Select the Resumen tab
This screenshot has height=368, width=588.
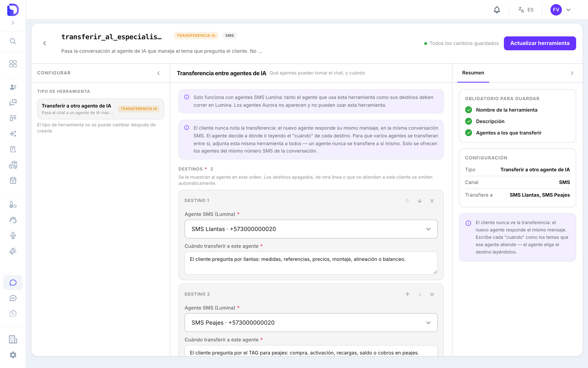click(473, 73)
